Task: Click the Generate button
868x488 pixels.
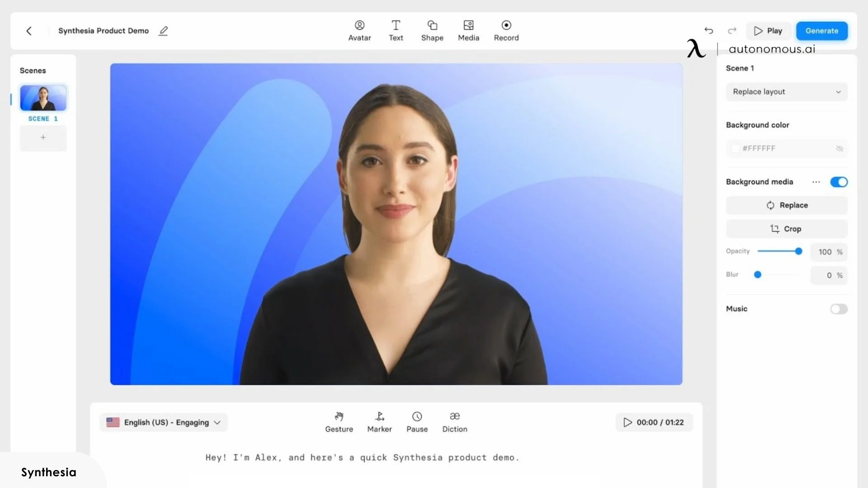Action: coord(822,31)
